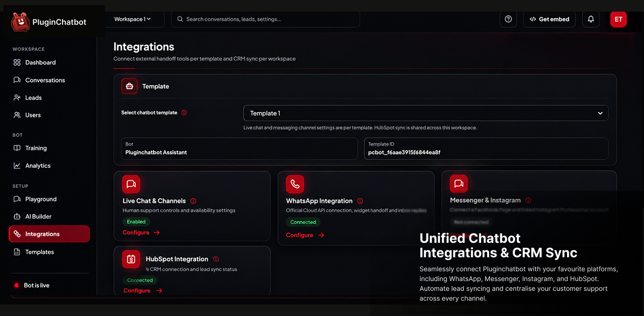
Task: Click the HubSpot Integration card icon
Action: 131,259
